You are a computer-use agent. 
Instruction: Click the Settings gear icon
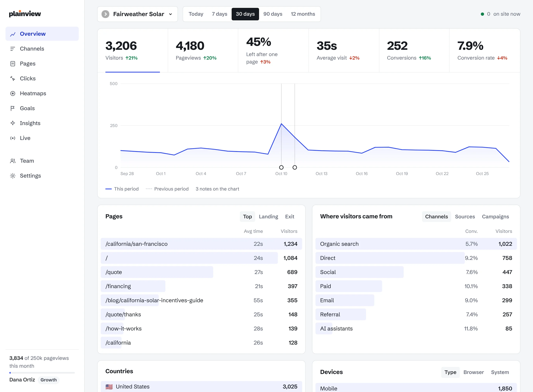pyautogui.click(x=13, y=176)
